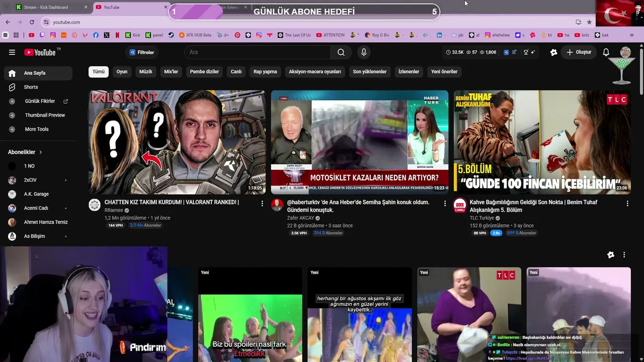The height and width of the screenshot is (362, 644).
Task: Go back using the browser back arrow
Action: pyautogui.click(x=8, y=22)
